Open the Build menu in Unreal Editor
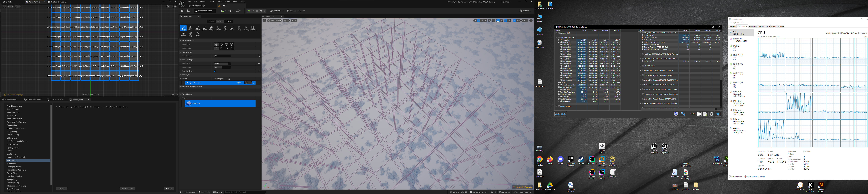The height and width of the screenshot is (194, 868). pyautogui.click(x=219, y=2)
